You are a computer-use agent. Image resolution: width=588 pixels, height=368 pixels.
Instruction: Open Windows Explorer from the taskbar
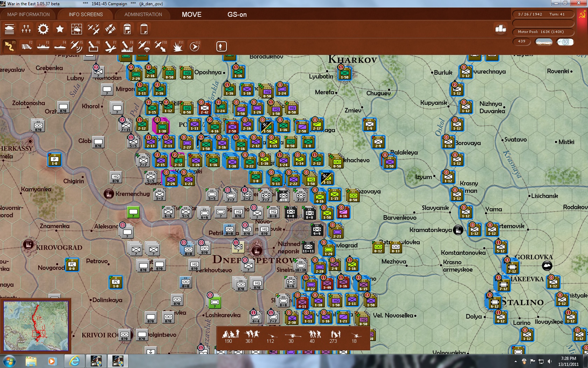tap(31, 361)
